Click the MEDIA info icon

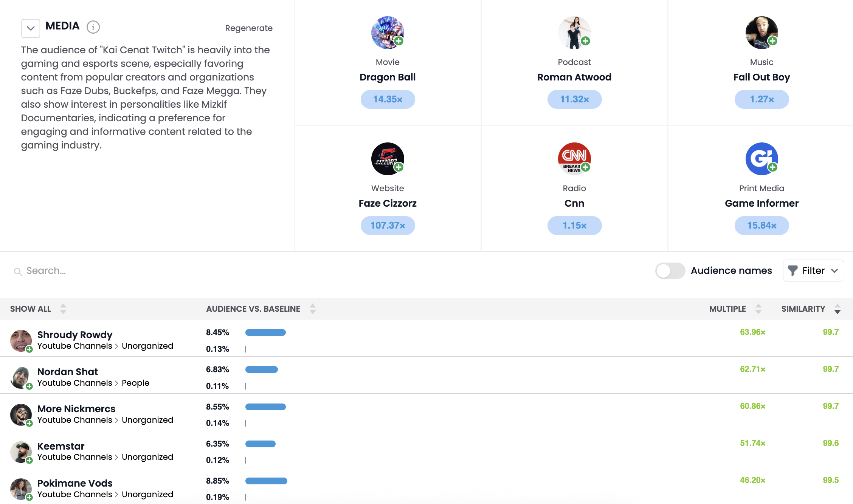click(93, 27)
